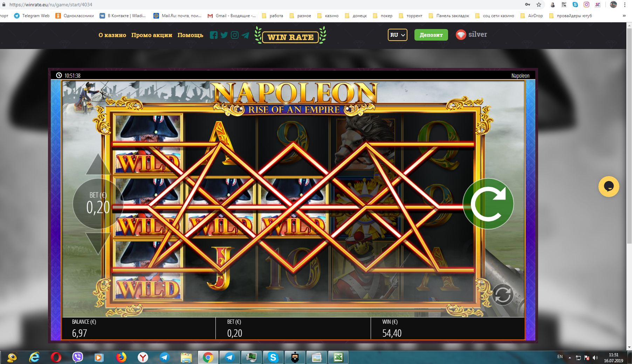Open the В Контакте bookmark
This screenshot has width=632, height=364.
tap(123, 16)
